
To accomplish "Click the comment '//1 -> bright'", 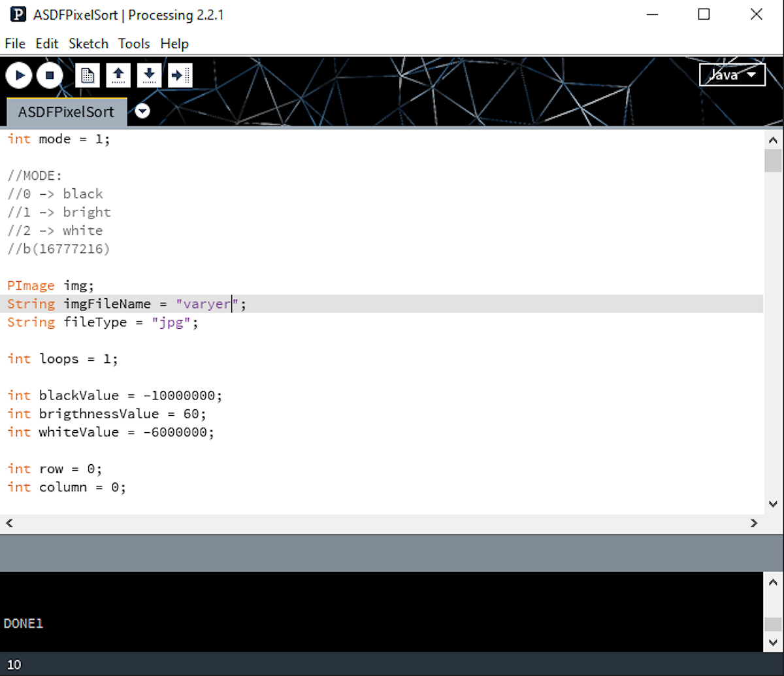I will click(59, 212).
